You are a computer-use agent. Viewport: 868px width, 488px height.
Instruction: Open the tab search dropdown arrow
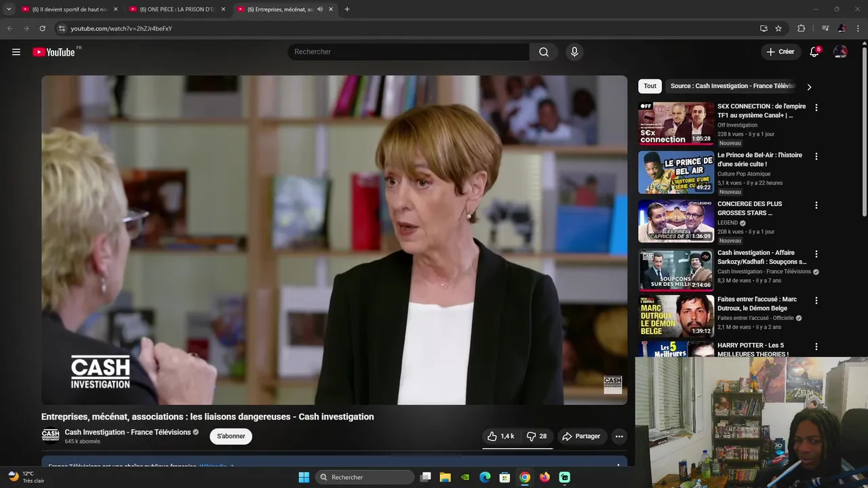(x=8, y=9)
